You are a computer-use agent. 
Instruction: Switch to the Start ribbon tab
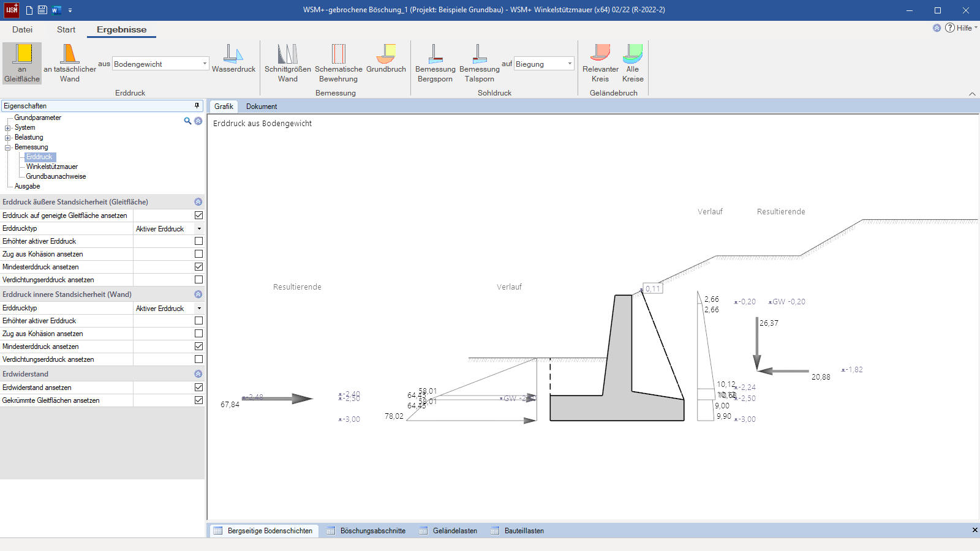point(66,29)
